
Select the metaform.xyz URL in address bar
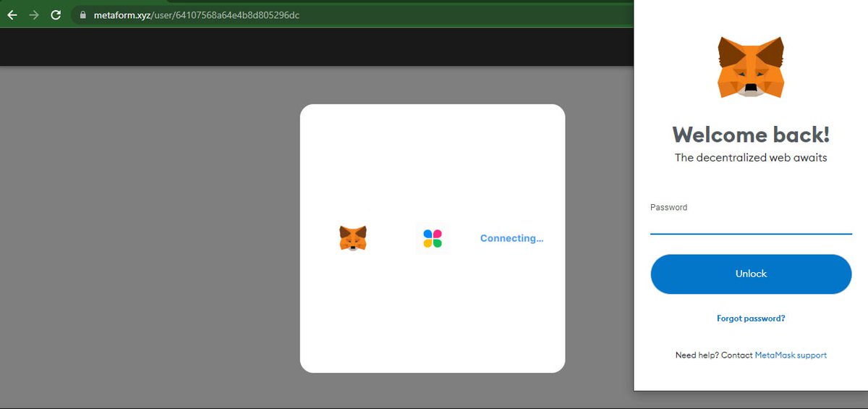pos(196,14)
